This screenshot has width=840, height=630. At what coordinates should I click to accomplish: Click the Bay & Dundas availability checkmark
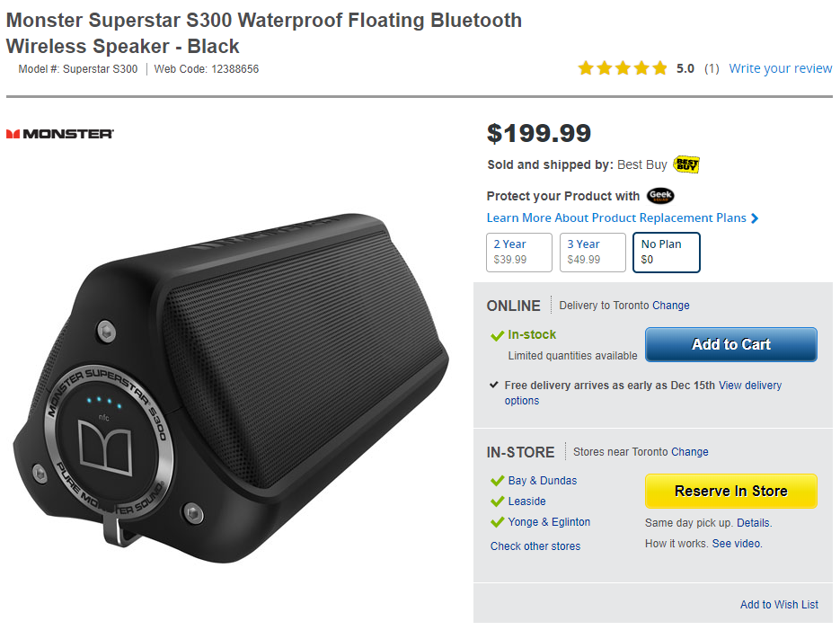click(x=497, y=481)
